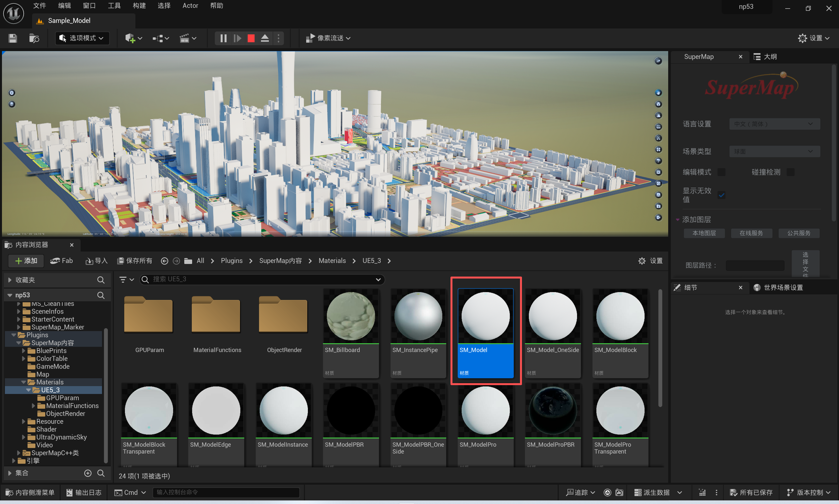Open the content browser filter icon

pos(123,279)
